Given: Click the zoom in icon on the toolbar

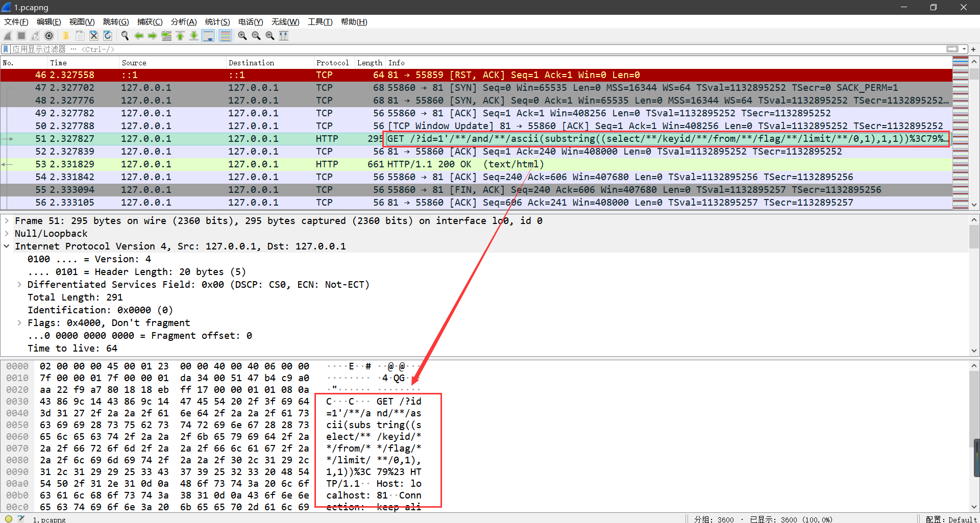Looking at the screenshot, I should click(x=242, y=36).
